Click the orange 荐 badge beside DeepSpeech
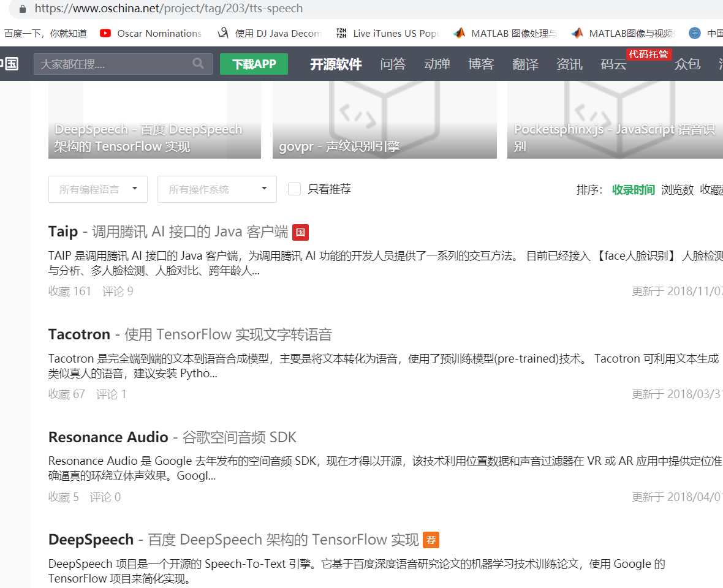 point(431,540)
